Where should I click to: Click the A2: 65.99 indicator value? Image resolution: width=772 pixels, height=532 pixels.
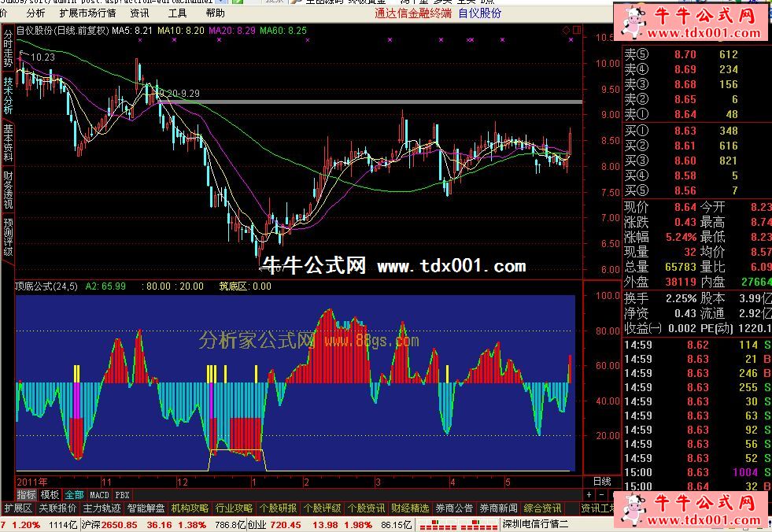click(105, 286)
